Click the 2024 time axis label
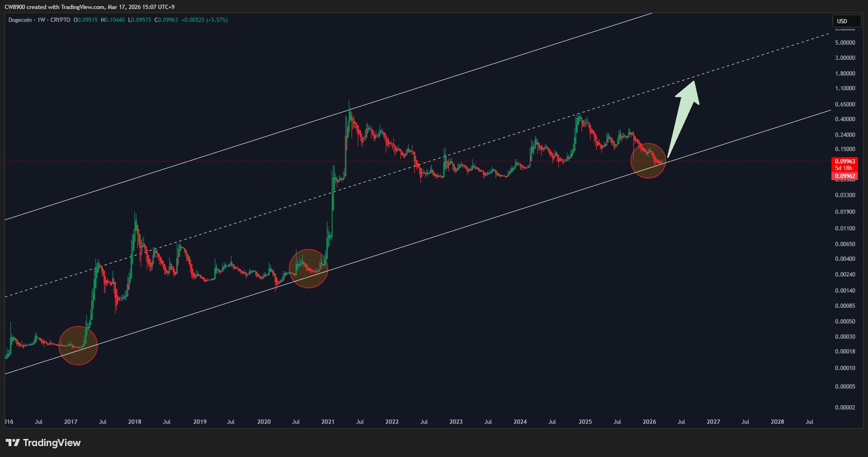The image size is (868, 457). tap(520, 422)
